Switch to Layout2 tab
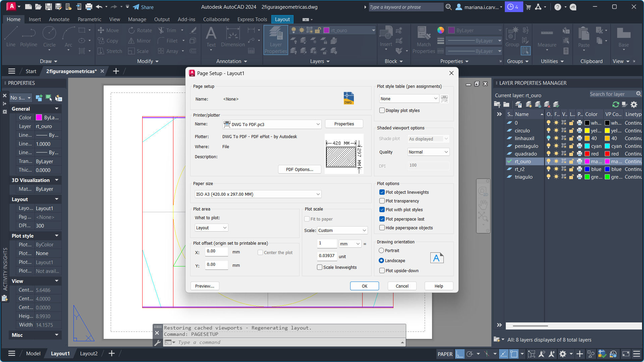Screen dimensions: 644x362 (89, 354)
